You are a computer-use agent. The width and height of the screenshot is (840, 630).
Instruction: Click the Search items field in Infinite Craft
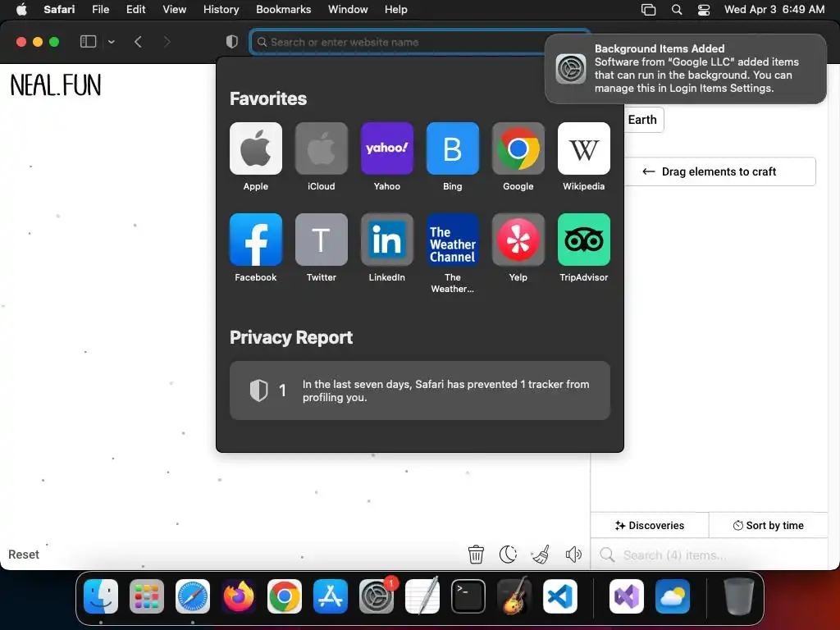tap(710, 555)
